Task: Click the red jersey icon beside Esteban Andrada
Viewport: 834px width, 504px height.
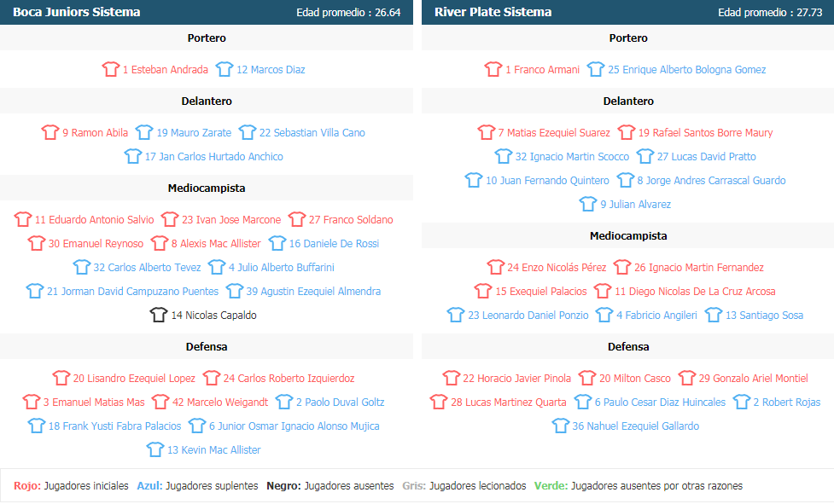Action: (111, 69)
